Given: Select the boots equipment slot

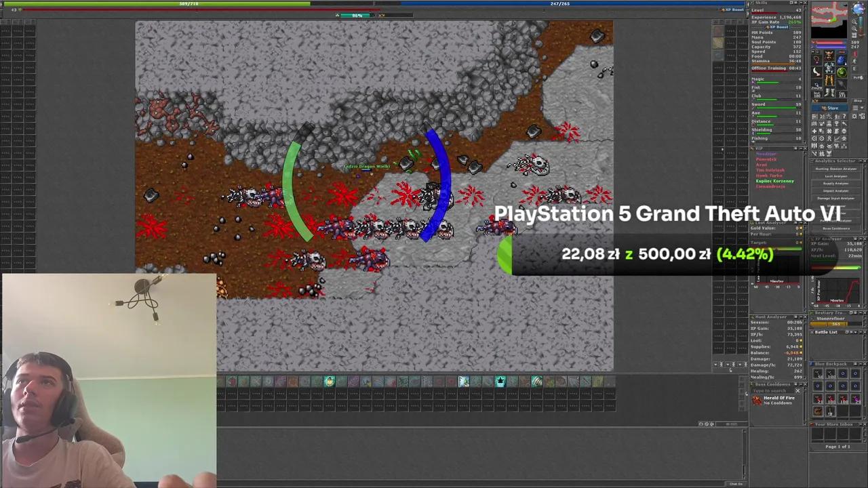Looking at the screenshot, I should (829, 92).
